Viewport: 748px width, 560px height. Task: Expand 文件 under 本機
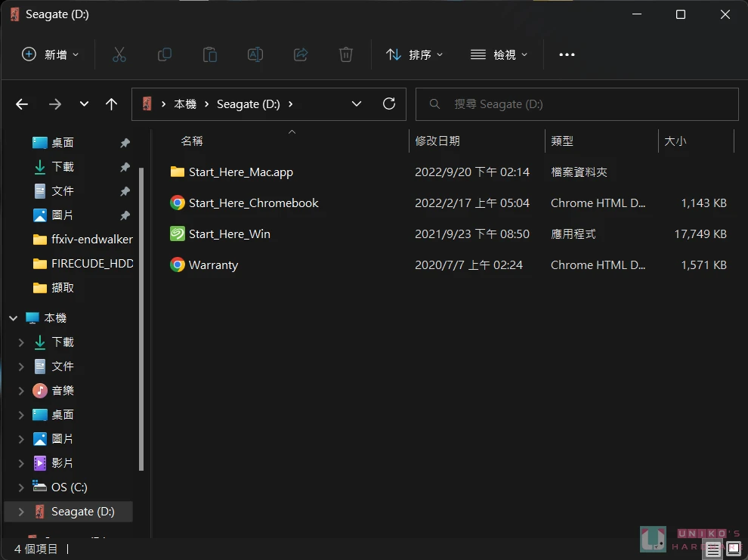21,367
